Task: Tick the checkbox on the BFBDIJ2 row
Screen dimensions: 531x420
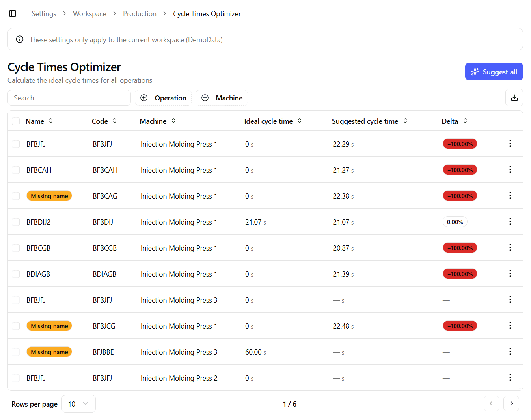Action: (x=16, y=222)
